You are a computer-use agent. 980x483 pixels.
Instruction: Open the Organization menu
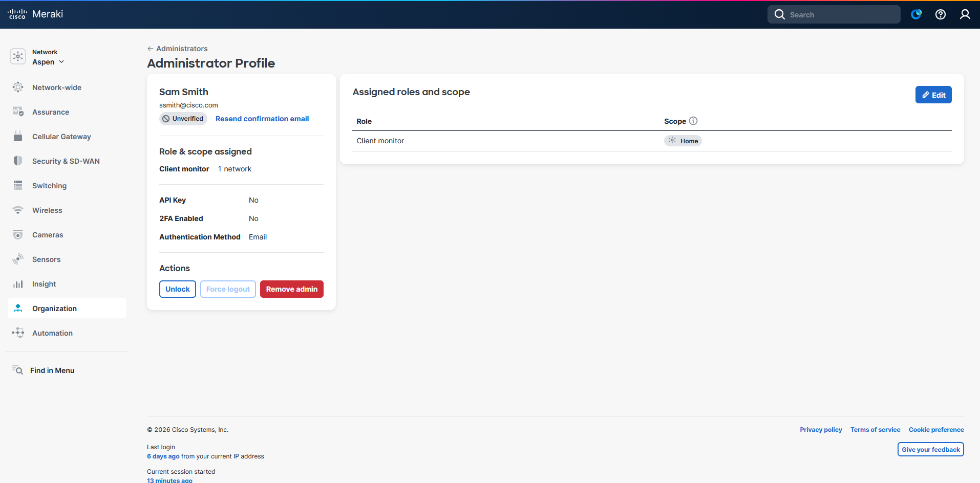54,309
